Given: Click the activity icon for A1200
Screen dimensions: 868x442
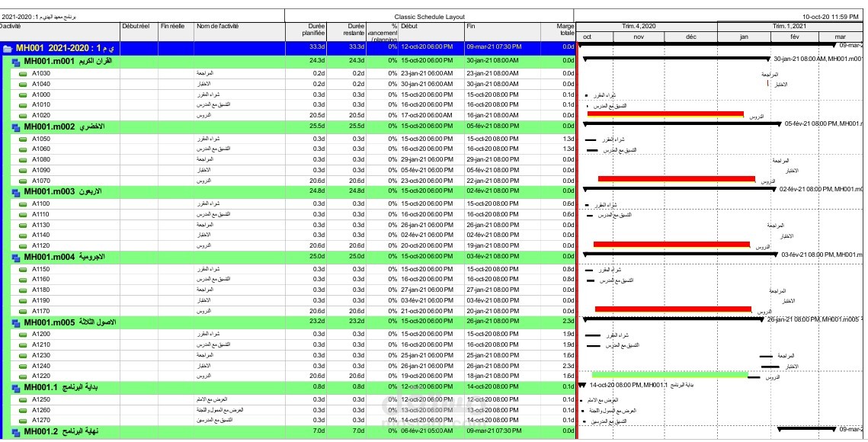Looking at the screenshot, I should click(23, 335).
